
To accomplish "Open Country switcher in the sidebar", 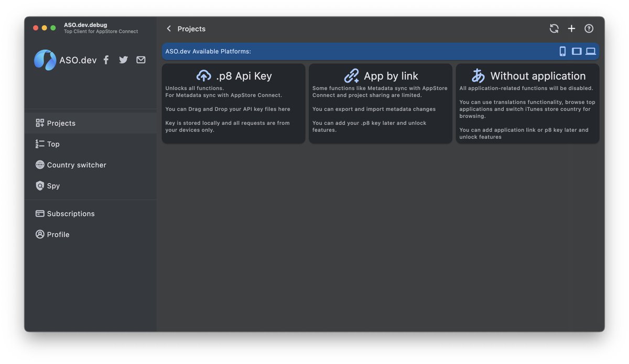I will coord(91,165).
